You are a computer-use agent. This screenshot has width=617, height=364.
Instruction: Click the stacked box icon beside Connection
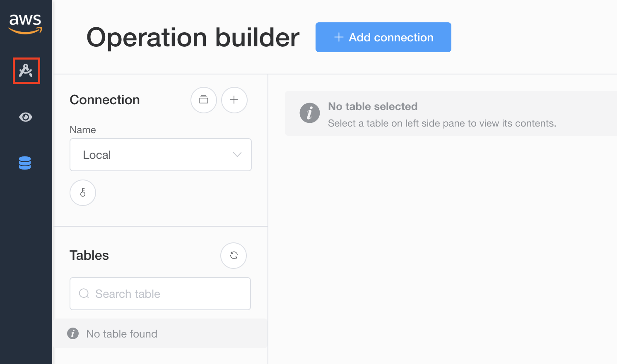click(x=204, y=100)
